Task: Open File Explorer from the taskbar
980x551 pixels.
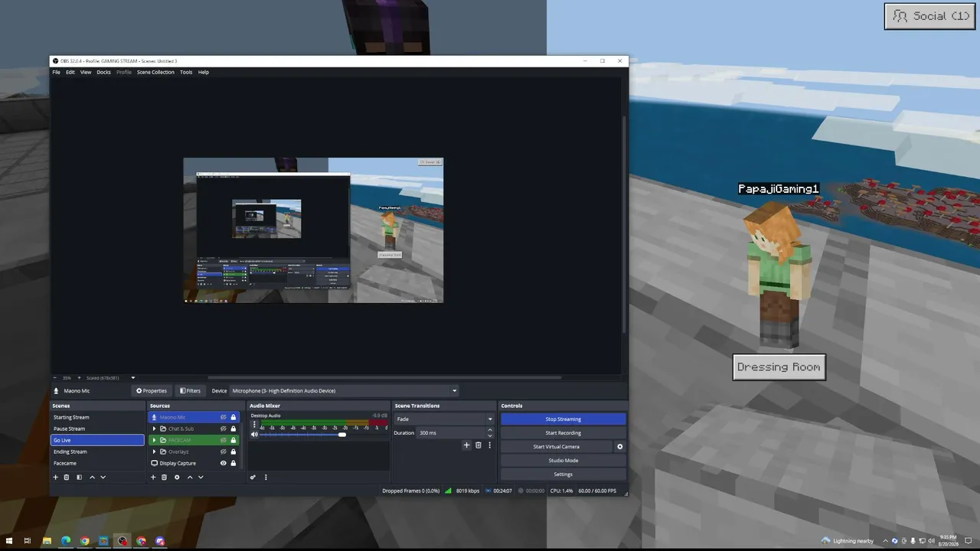Action: (x=47, y=541)
